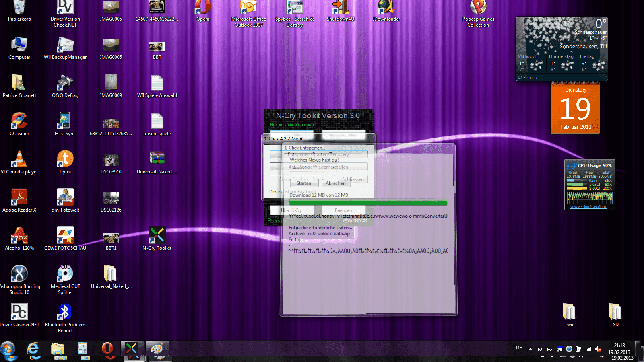Open Opera from the taskbar

(107, 349)
